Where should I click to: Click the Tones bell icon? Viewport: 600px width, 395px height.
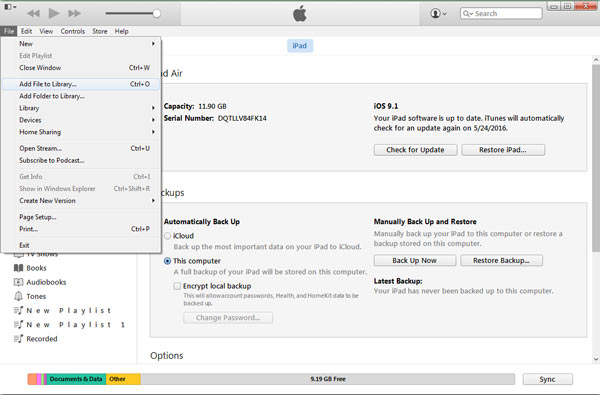click(x=18, y=296)
